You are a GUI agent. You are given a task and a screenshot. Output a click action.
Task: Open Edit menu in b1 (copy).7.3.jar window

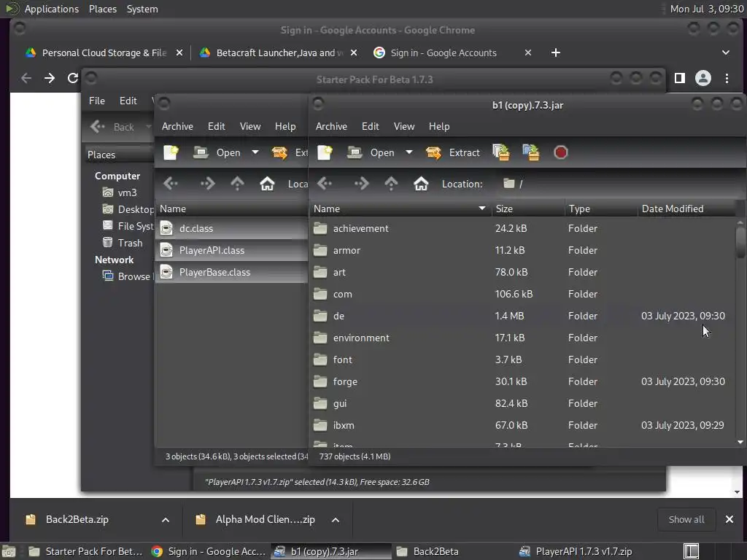click(x=370, y=126)
